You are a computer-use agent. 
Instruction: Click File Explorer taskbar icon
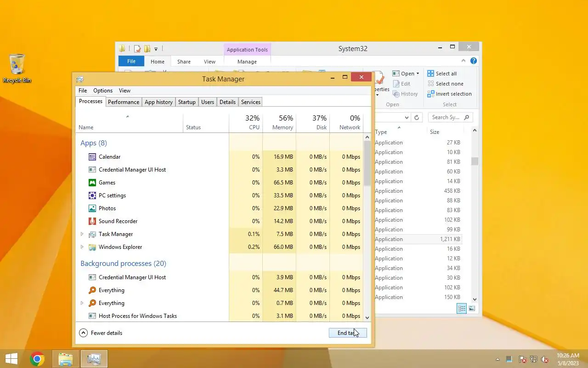[x=66, y=359]
